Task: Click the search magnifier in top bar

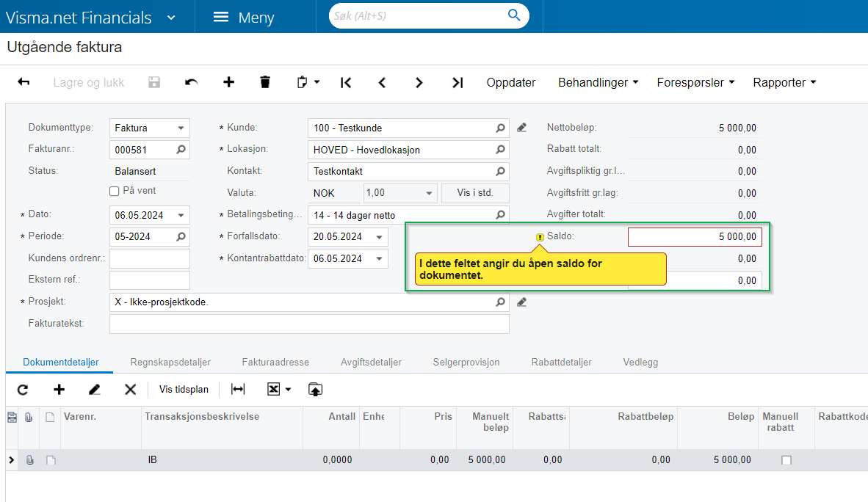Action: tap(514, 15)
